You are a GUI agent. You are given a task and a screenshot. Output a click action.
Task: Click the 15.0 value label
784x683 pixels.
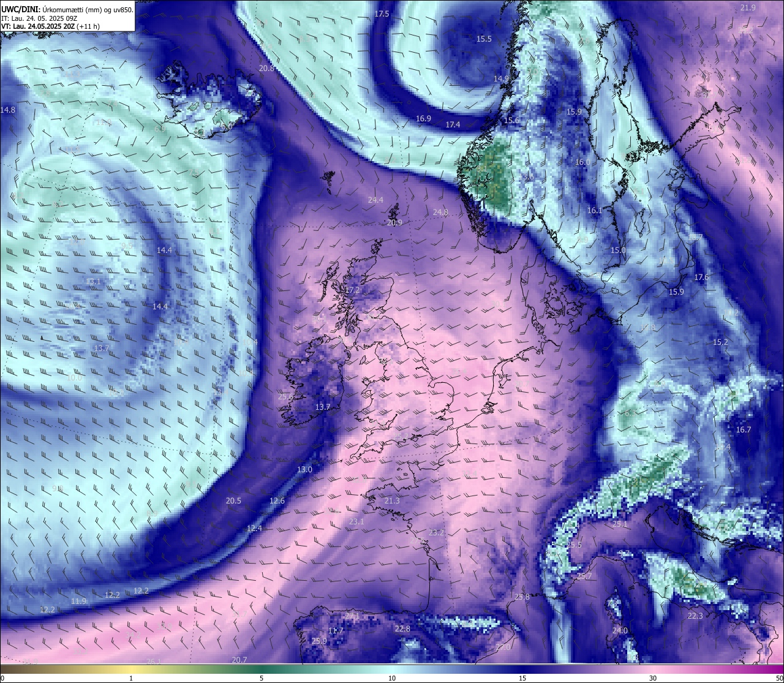(x=618, y=250)
